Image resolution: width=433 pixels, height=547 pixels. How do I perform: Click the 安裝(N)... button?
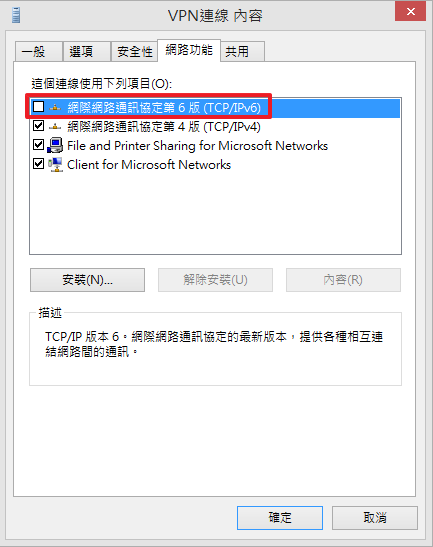87,280
